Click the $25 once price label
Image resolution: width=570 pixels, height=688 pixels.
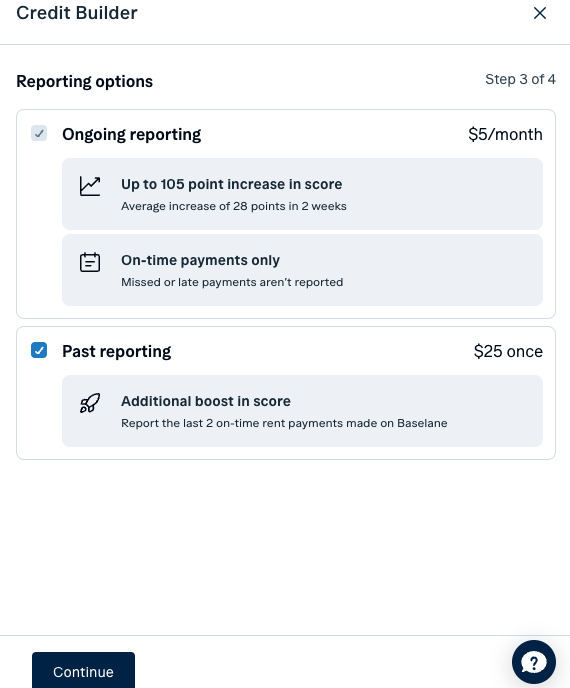click(x=508, y=351)
